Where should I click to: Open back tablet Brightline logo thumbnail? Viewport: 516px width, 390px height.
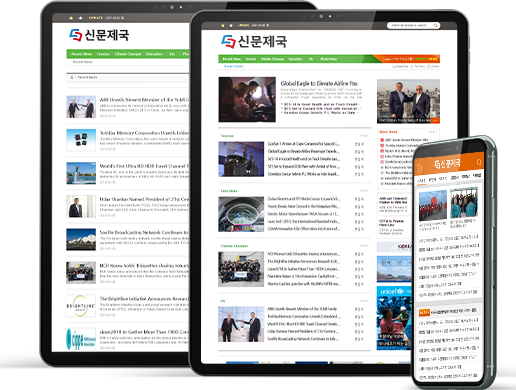point(81,306)
